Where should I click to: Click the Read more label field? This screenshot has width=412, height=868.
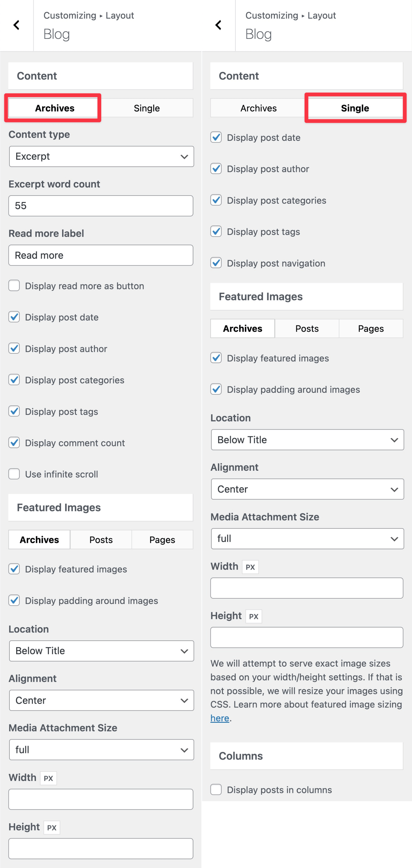pos(101,256)
